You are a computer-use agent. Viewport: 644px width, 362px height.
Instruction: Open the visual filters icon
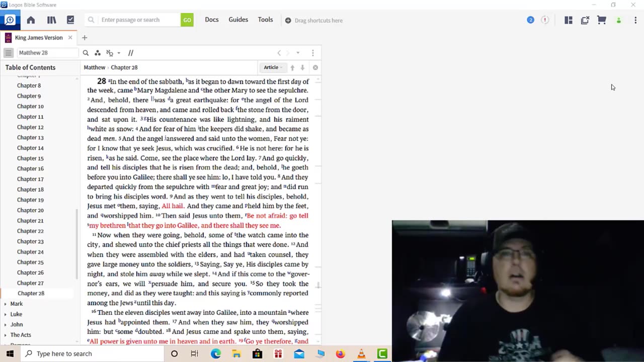pyautogui.click(x=98, y=53)
